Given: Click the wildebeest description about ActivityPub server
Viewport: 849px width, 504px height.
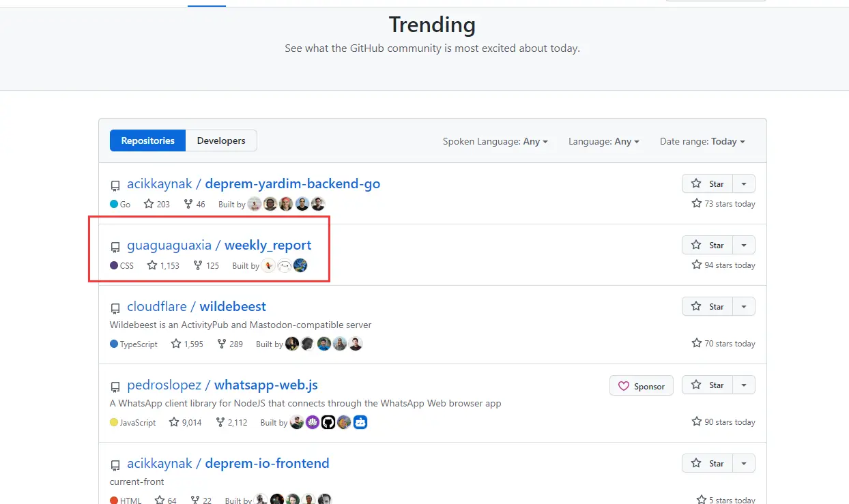Looking at the screenshot, I should click(x=241, y=325).
